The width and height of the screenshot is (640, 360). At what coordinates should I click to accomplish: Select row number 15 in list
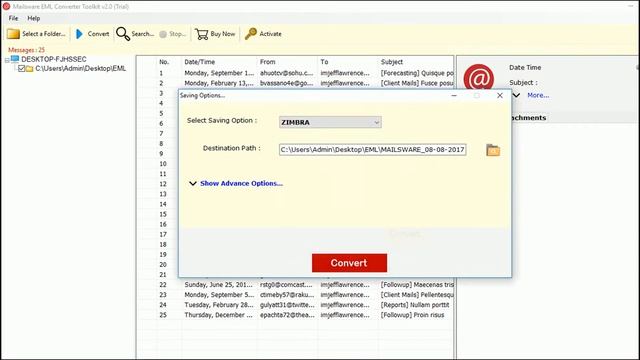click(x=163, y=214)
